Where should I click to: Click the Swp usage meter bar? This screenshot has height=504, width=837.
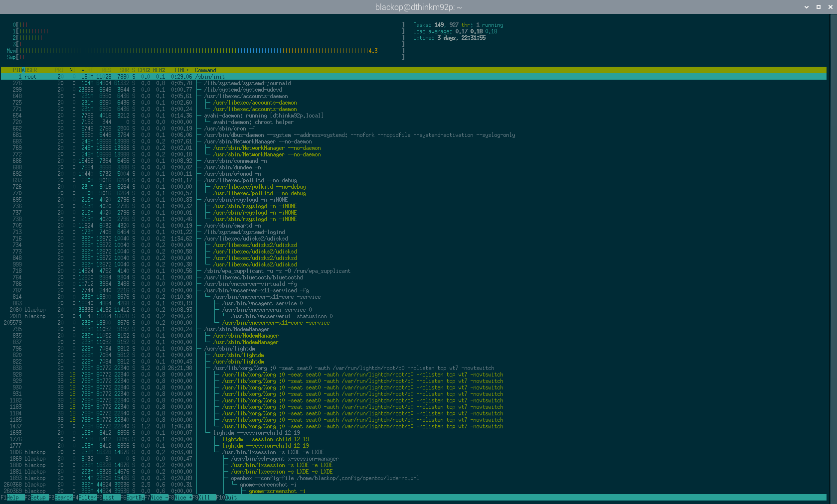[x=205, y=57]
